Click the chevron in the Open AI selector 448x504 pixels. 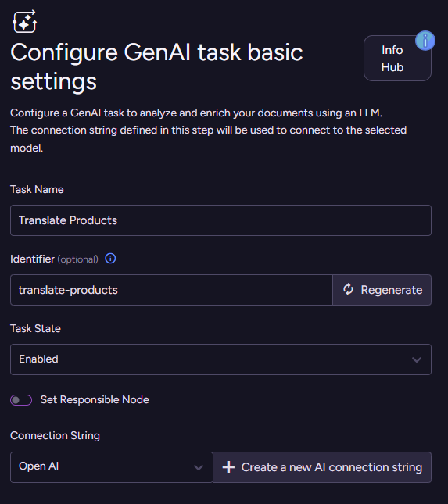199,467
